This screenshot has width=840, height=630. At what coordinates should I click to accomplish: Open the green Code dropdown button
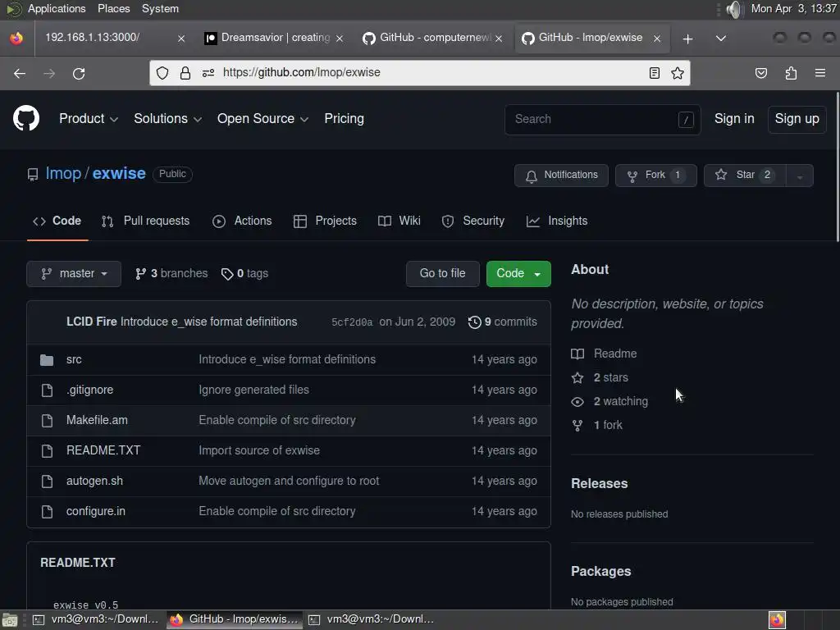(x=518, y=274)
